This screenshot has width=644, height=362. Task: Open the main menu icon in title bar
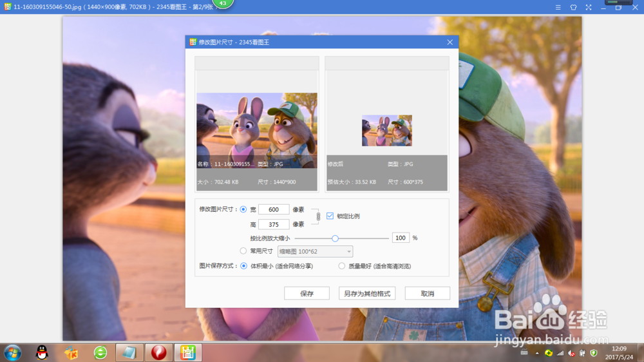pos(558,7)
